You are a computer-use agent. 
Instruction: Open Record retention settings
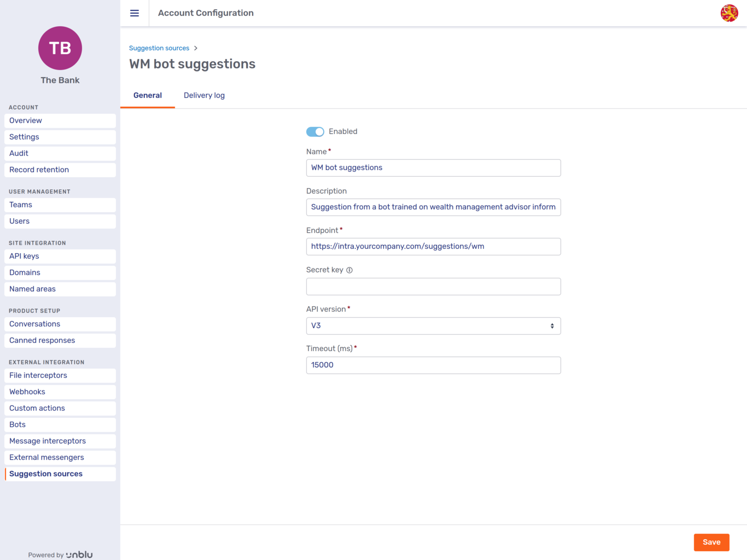[39, 170]
